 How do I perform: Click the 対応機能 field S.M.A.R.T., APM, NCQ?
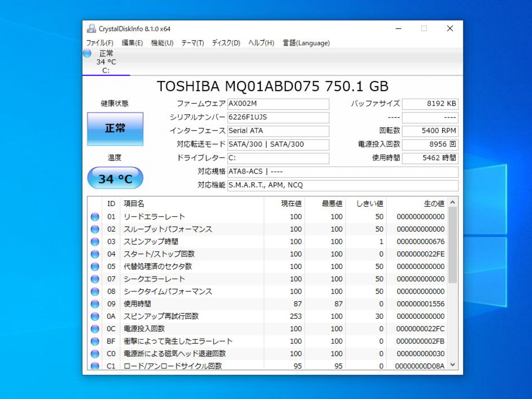tap(343, 185)
